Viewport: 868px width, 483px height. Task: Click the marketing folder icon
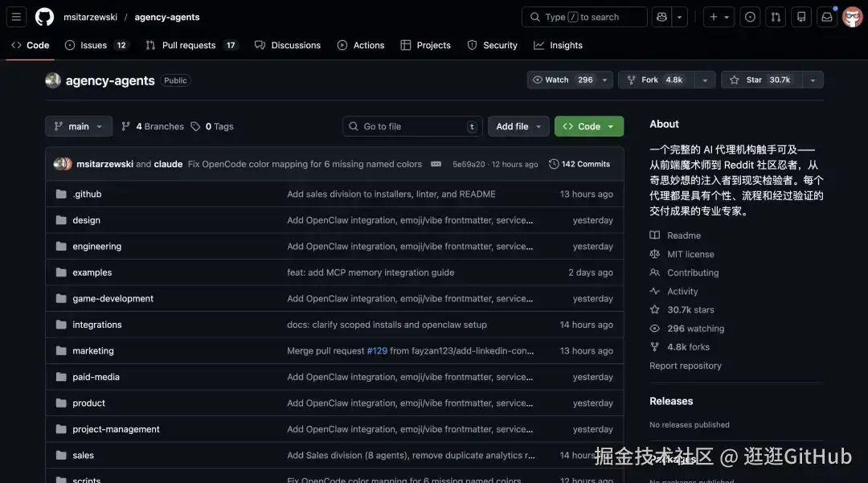coord(61,350)
